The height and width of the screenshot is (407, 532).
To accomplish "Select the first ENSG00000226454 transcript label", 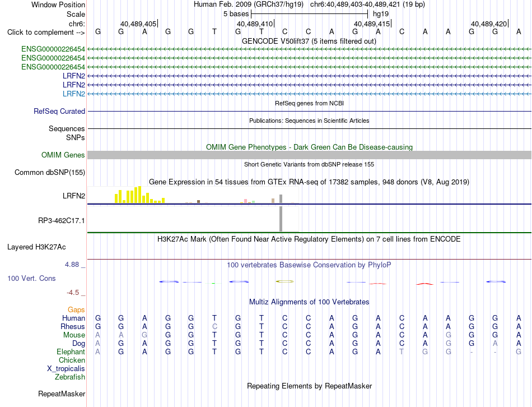I will pos(53,49).
